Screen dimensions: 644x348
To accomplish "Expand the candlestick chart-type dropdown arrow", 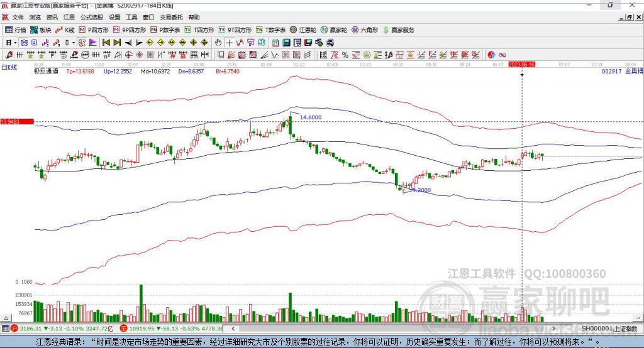I will coord(73,43).
